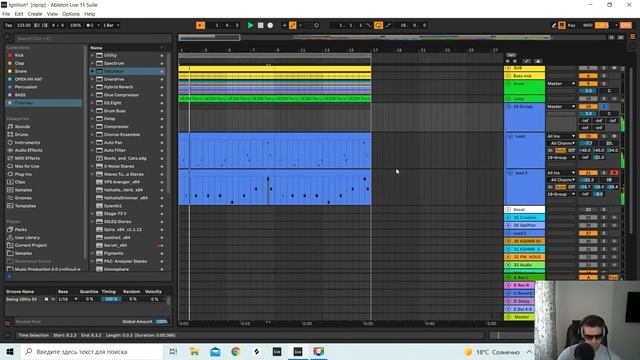
Task: Open the Templates category
Action: tap(25, 206)
